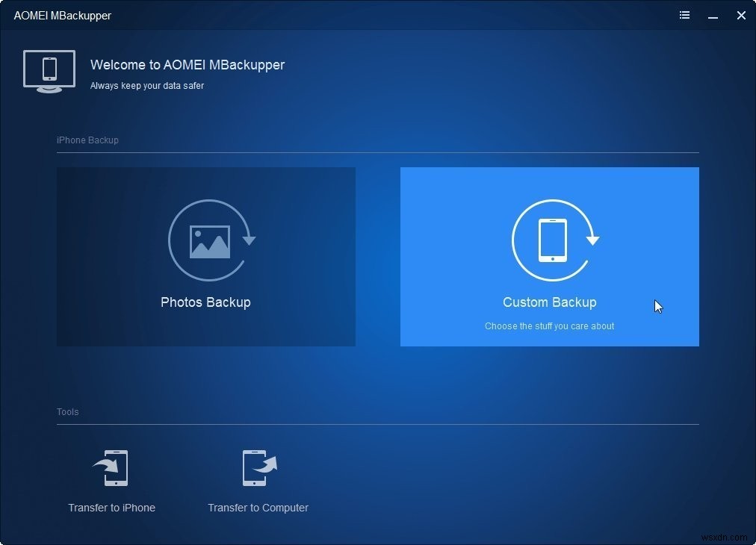
Task: Minimize the AOMEI MBackupper window
Action: click(713, 15)
